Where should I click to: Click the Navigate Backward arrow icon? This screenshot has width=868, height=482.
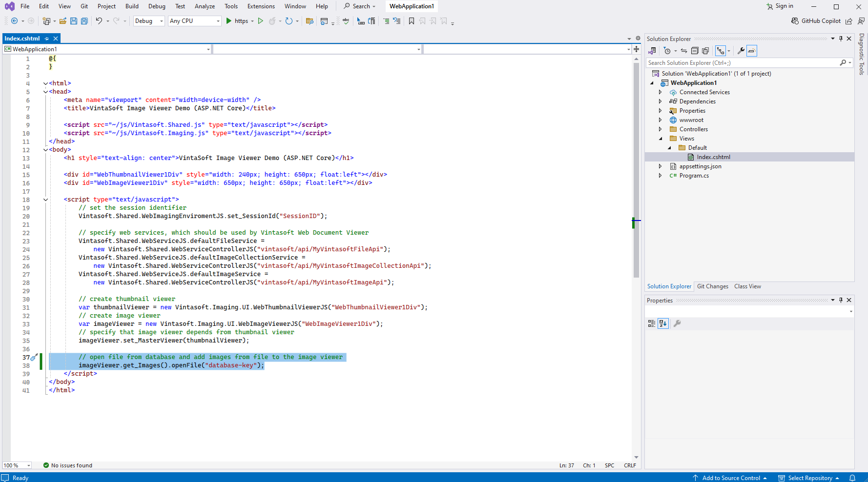(x=14, y=21)
